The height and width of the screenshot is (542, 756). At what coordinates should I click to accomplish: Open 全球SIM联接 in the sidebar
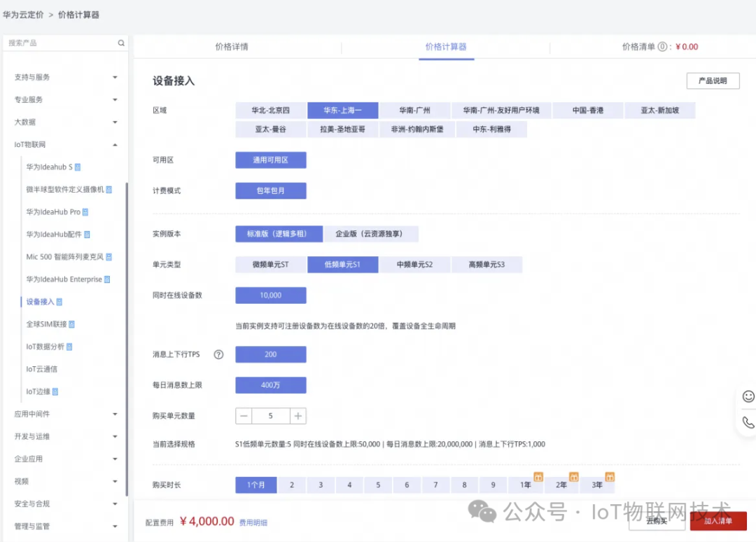coord(46,324)
